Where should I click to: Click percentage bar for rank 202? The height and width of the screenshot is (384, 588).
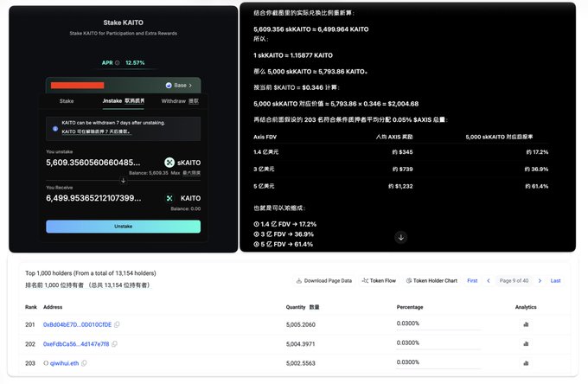point(438,349)
